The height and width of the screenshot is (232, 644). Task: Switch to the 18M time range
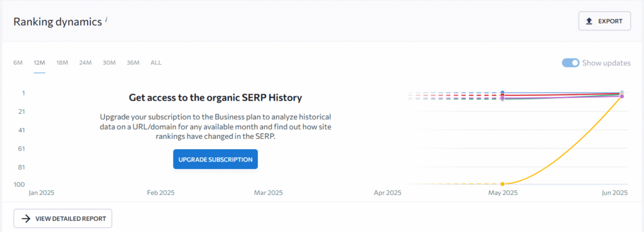click(62, 63)
